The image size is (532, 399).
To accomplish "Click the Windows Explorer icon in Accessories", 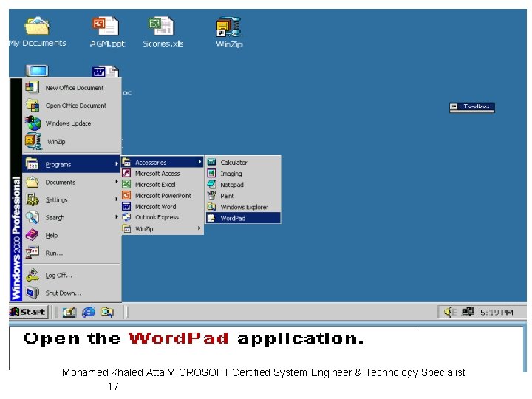I will click(x=212, y=207).
